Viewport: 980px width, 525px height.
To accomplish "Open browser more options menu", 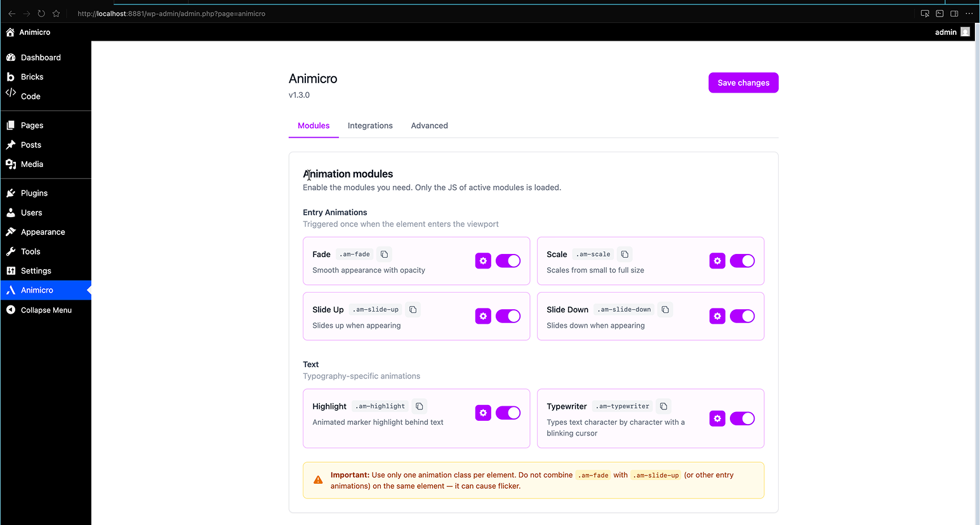I will pos(969,13).
